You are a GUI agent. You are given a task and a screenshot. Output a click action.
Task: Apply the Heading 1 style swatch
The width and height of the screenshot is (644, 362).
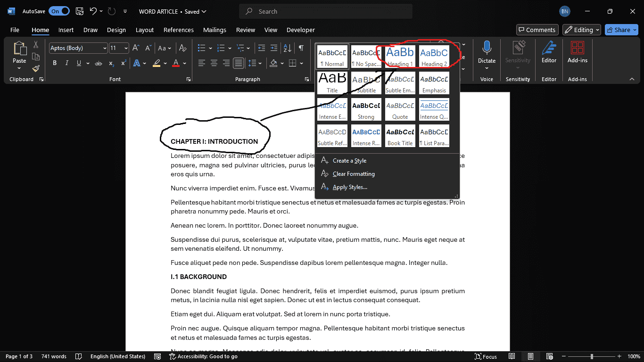(x=400, y=57)
